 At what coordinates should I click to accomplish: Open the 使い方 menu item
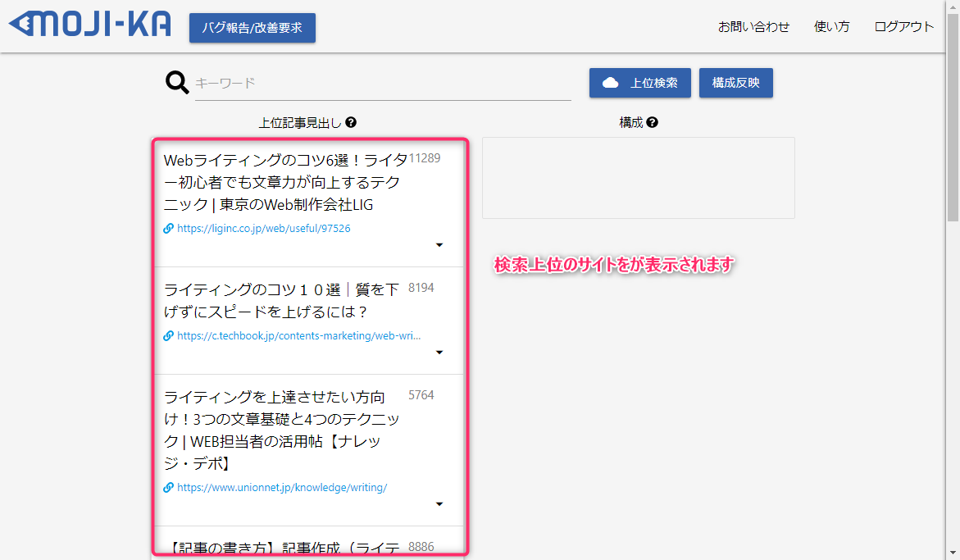click(x=831, y=26)
